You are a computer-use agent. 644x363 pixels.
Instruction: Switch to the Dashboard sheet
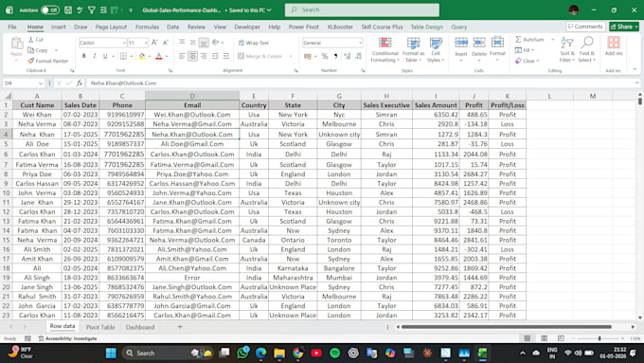click(140, 327)
